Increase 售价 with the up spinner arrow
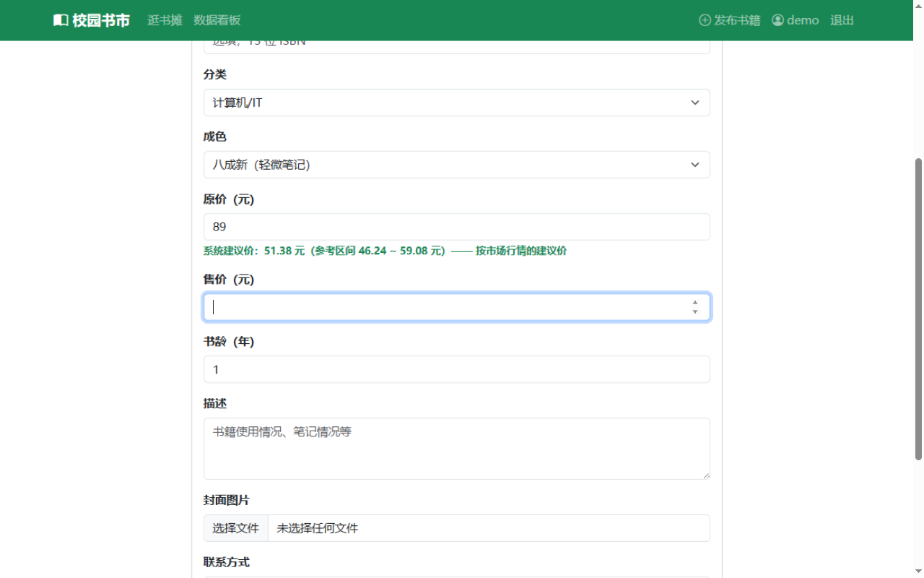The height and width of the screenshot is (578, 924). coord(694,303)
